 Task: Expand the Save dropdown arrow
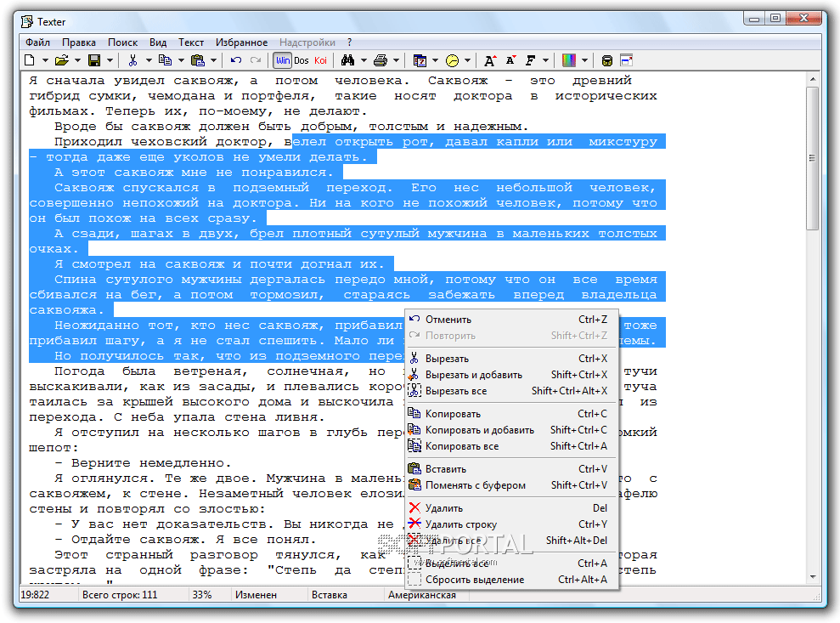coord(110,60)
